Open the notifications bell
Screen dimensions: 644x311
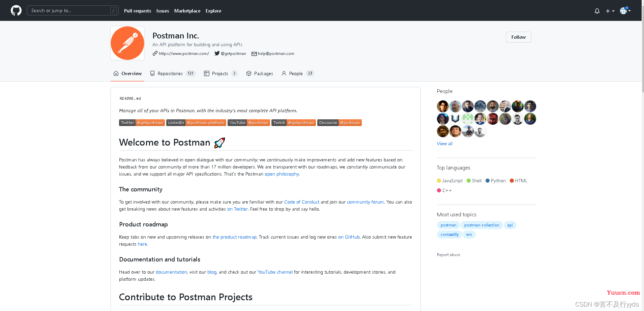point(597,11)
